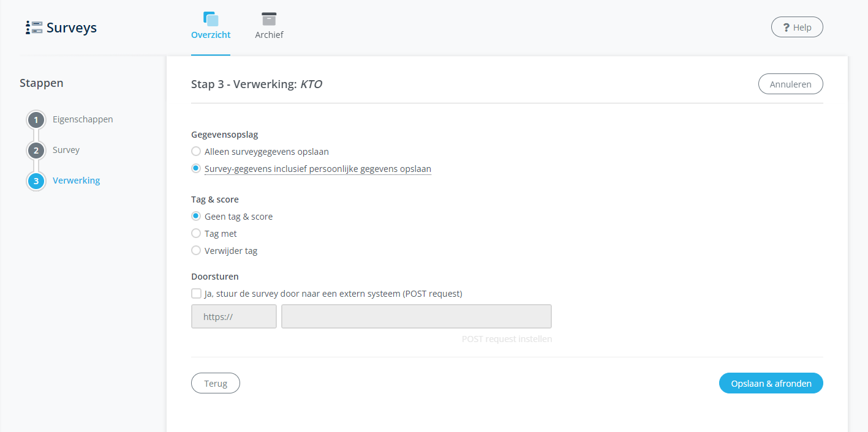The image size is (868, 432).
Task: Select step 3 circle Verwerking
Action: [36, 181]
